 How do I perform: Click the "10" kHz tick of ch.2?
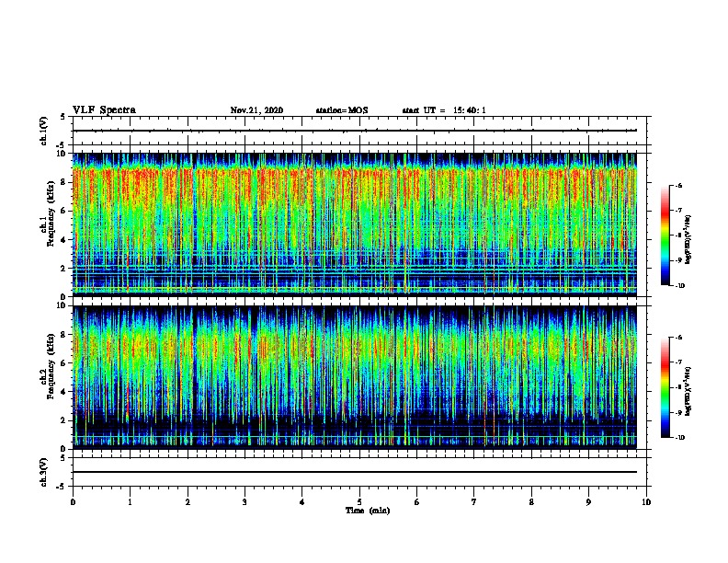click(62, 305)
